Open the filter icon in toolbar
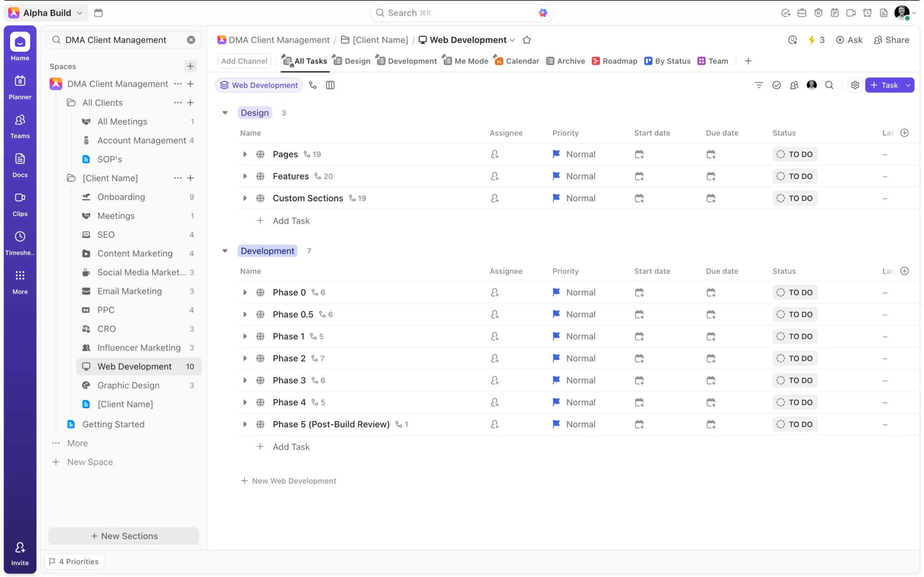Screen dimensions: 924x577 coord(759,85)
